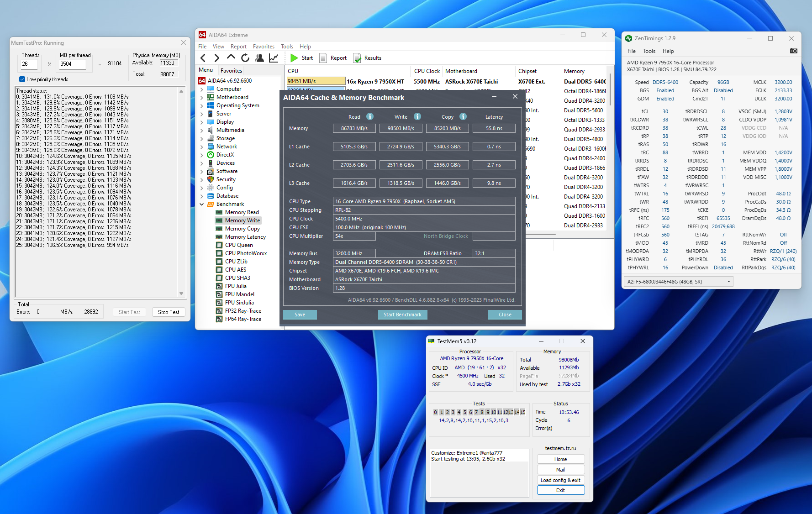Click the Back navigation arrow in AIDA64
The height and width of the screenshot is (514, 812).
click(x=203, y=58)
